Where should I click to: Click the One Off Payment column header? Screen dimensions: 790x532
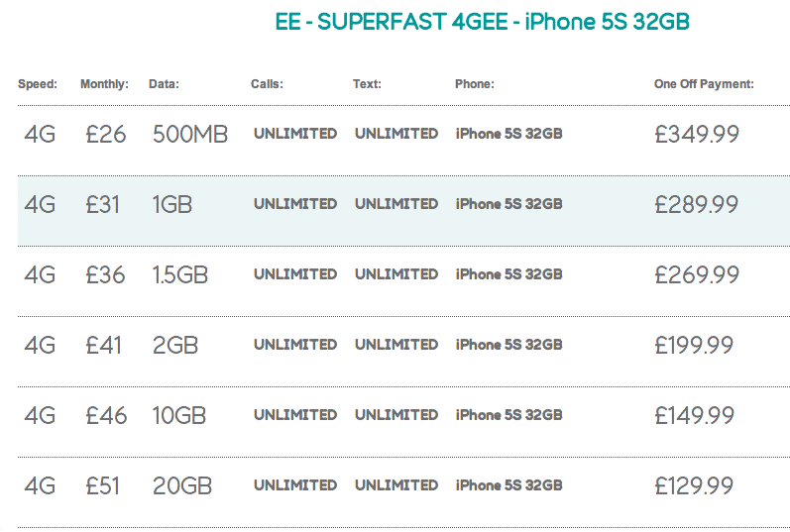(x=704, y=84)
